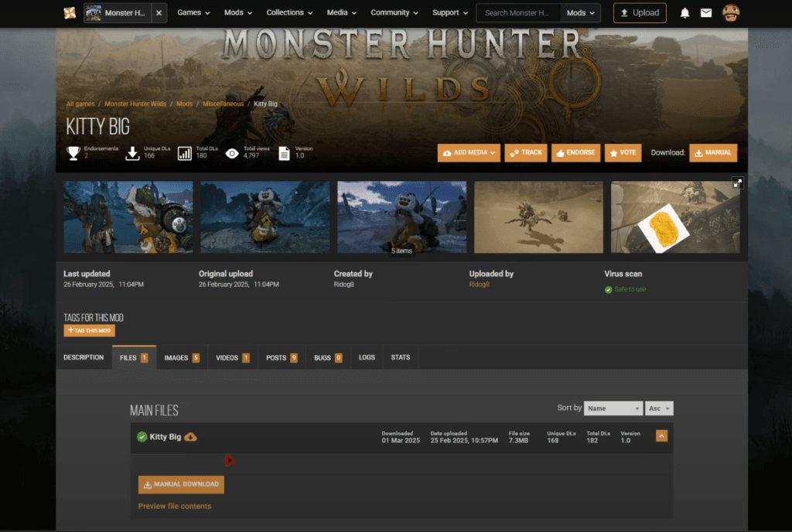This screenshot has width=792, height=532.
Task: Open third gallery thumbnail labeled 5 items
Action: tap(401, 217)
